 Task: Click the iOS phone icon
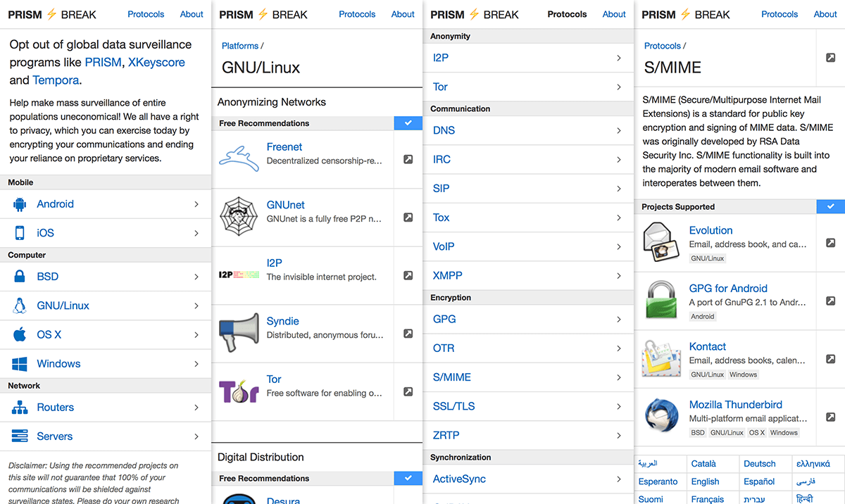pos(20,233)
